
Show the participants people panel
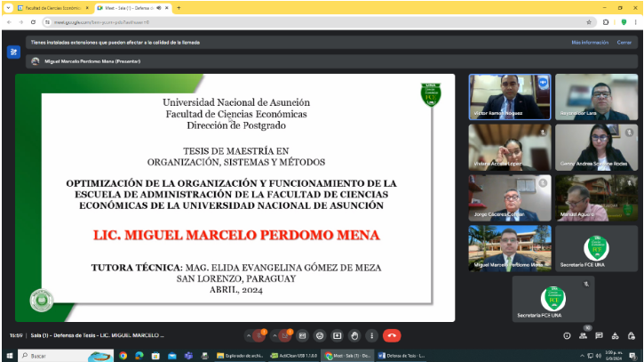pyautogui.click(x=584, y=335)
